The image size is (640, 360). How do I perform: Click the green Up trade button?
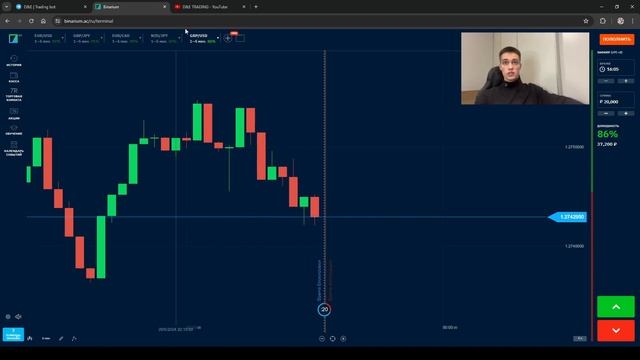(x=616, y=307)
